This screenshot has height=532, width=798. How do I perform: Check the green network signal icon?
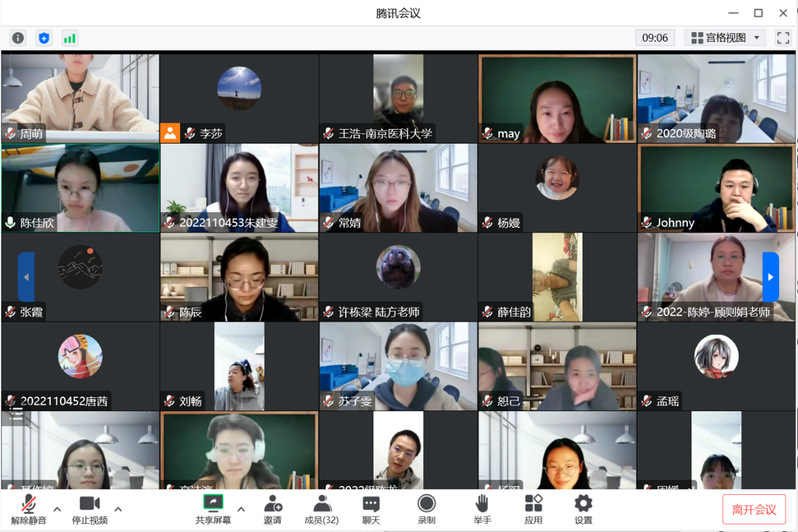(x=69, y=38)
